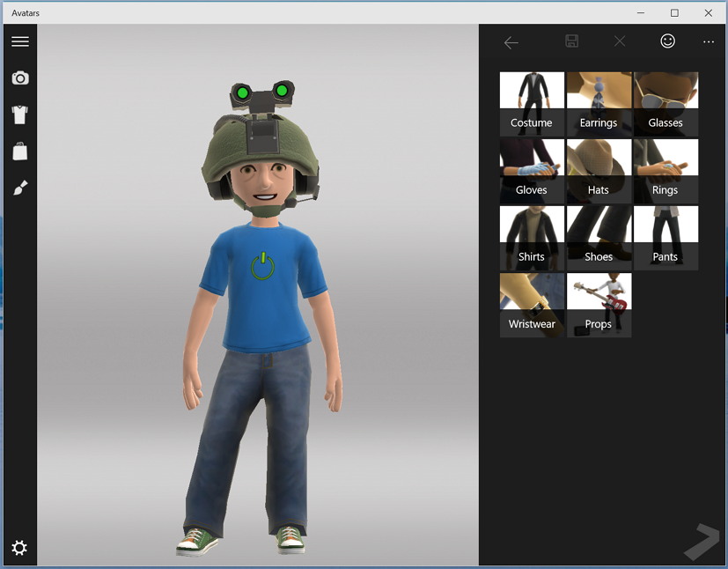Discard changes using the X icon

point(620,41)
